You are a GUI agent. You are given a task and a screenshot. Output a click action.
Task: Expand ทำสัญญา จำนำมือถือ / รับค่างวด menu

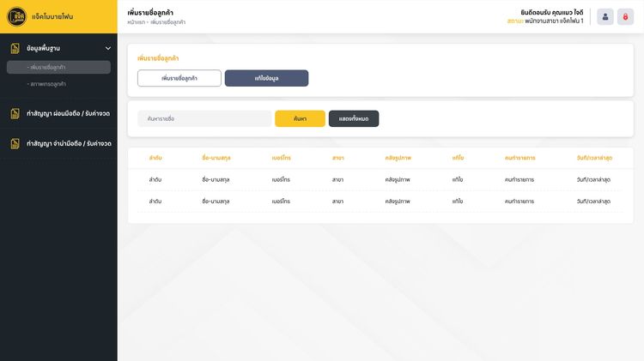point(68,143)
